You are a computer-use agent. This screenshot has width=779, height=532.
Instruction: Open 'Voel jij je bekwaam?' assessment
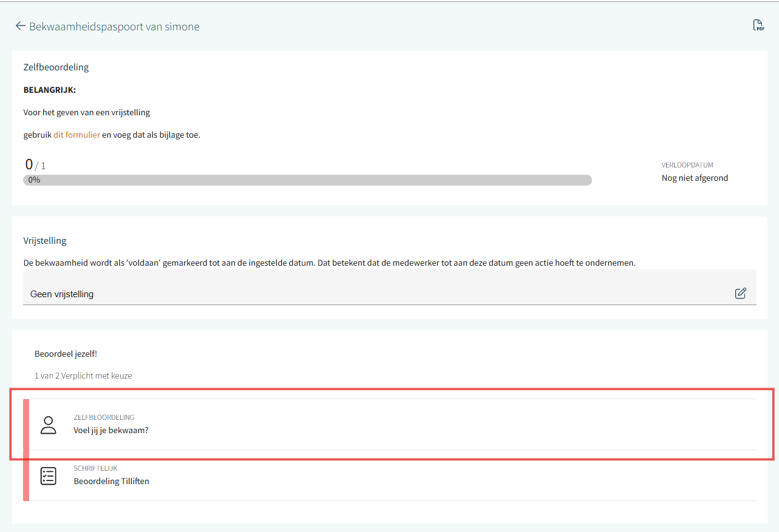(x=111, y=431)
